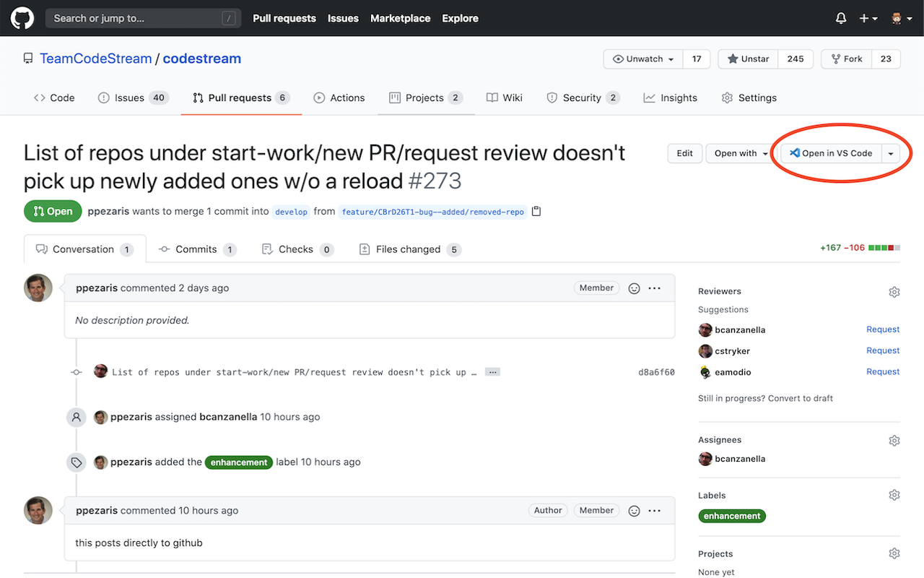Open the develop base branch link
Image resolution: width=924 pixels, height=578 pixels.
pyautogui.click(x=292, y=212)
